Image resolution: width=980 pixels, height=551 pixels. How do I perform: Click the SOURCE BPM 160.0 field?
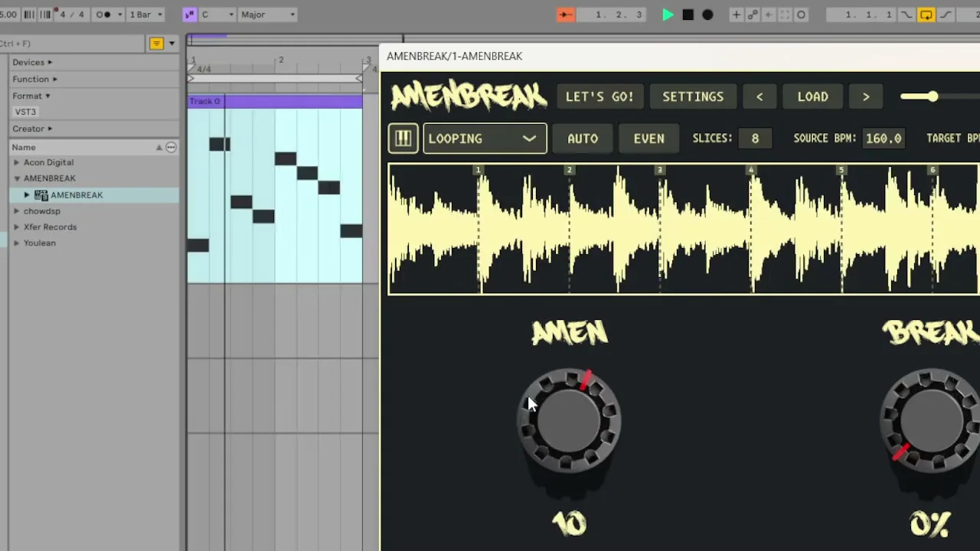click(x=884, y=139)
